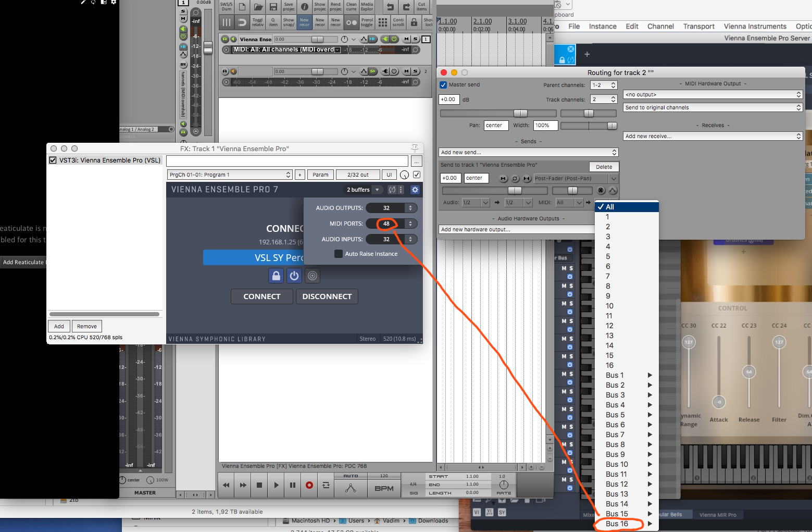Toggle the grid lines toolbar icon
Screen dimensions: 812x532
[227, 22]
